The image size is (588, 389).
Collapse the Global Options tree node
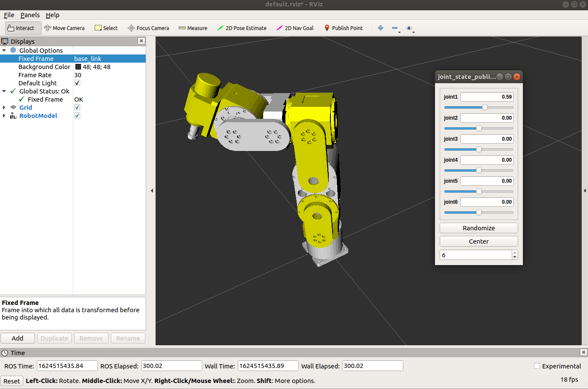[4, 50]
